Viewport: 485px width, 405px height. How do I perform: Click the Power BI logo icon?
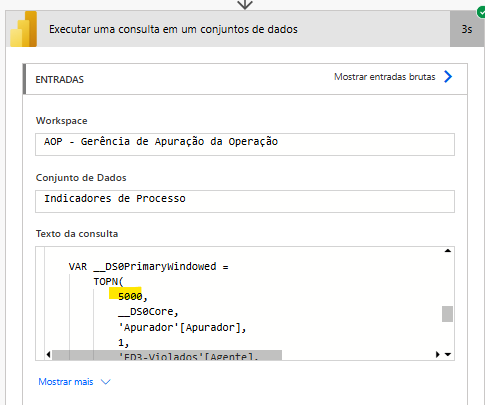tap(23, 29)
